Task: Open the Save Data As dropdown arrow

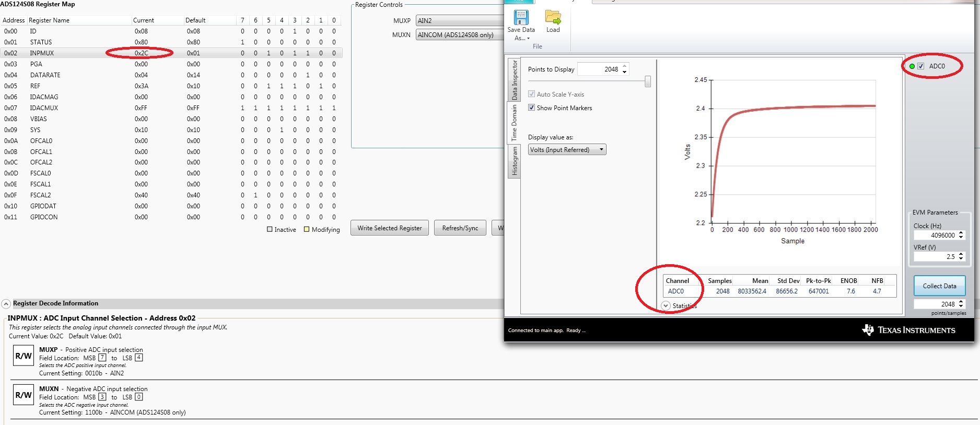Action: [528, 39]
